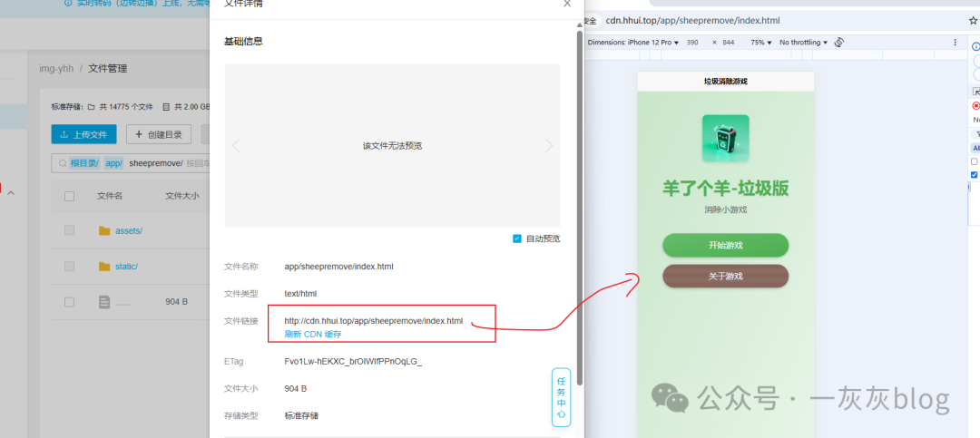Open the 任务中心 floating tab
The image size is (980, 438).
[562, 397]
